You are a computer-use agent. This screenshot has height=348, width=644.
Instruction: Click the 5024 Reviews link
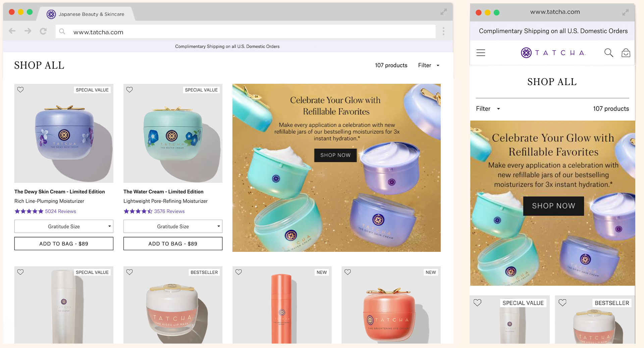[60, 211]
